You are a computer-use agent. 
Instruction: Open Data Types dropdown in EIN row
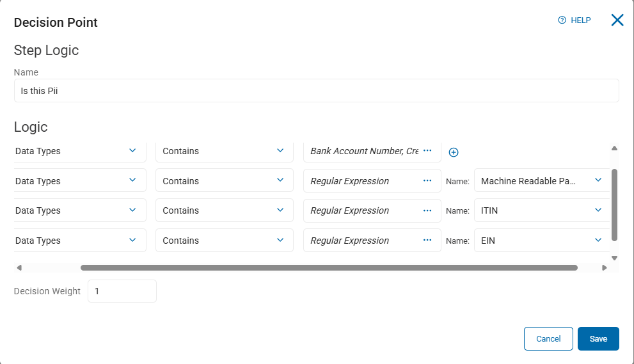coord(132,241)
